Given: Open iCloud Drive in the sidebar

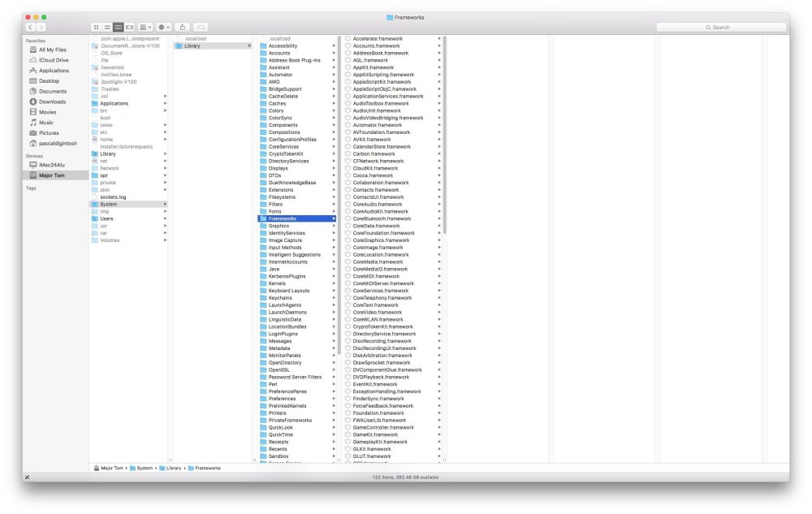Looking at the screenshot, I should pyautogui.click(x=54, y=60).
